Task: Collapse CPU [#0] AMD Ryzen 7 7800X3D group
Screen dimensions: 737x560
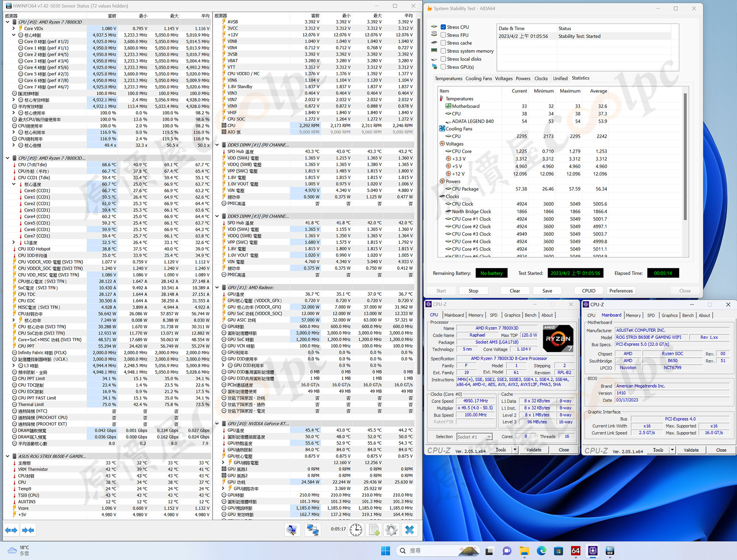Action: (7, 22)
